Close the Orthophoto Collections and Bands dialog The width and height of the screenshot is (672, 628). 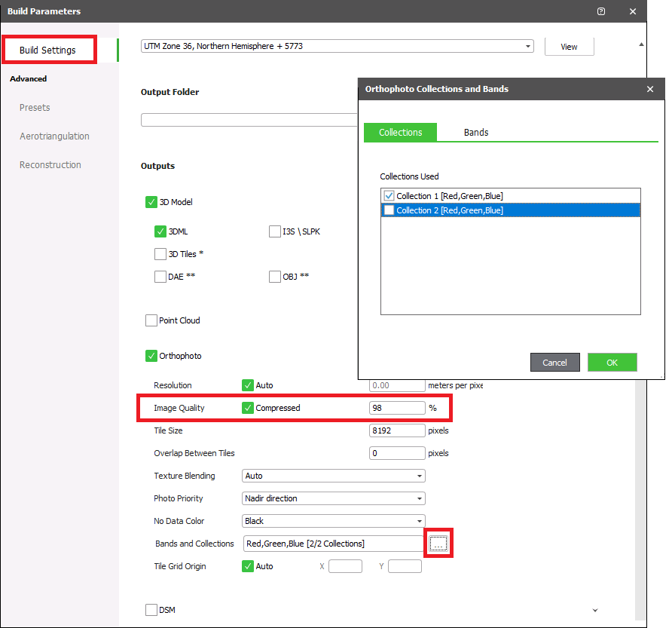click(650, 89)
